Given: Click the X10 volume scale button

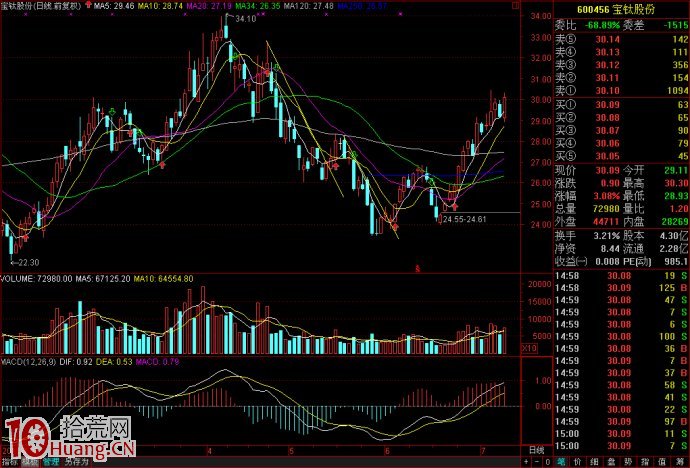Looking at the screenshot, I should point(529,348).
